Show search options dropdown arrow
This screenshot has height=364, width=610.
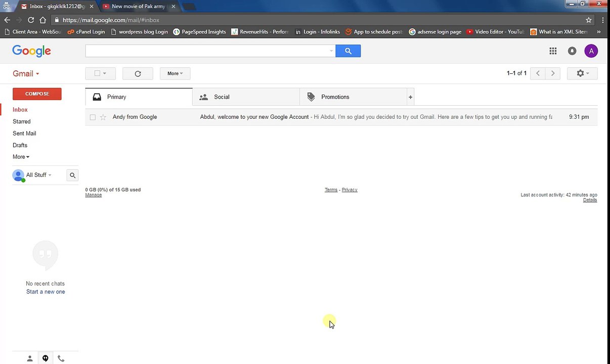pos(331,51)
